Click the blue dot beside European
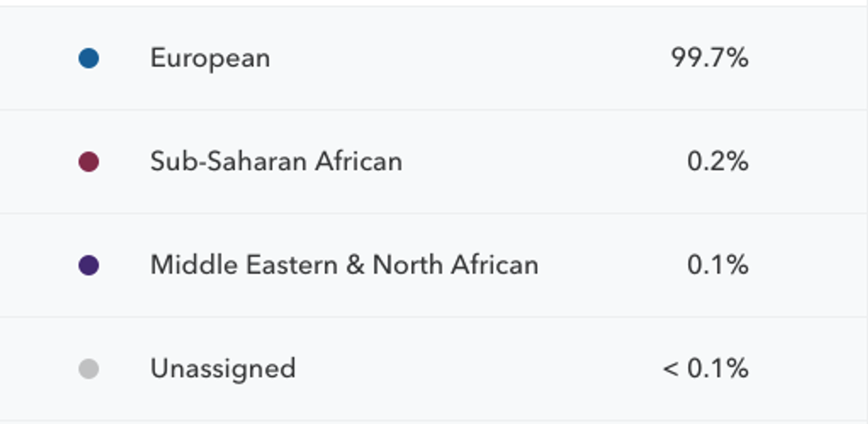 89,58
